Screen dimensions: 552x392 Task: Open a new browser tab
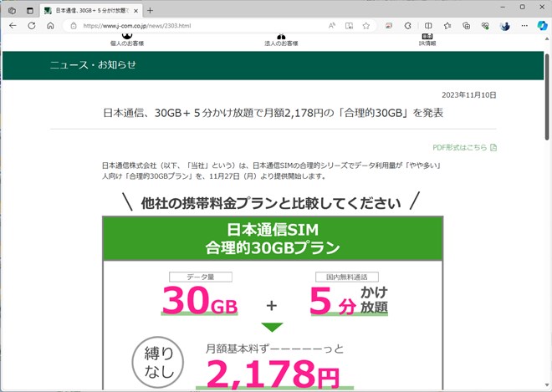click(150, 11)
